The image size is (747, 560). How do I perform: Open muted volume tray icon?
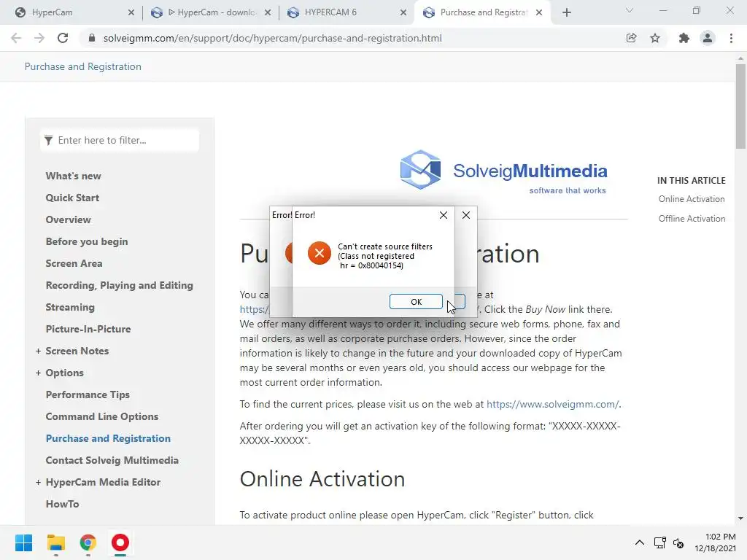pyautogui.click(x=678, y=542)
